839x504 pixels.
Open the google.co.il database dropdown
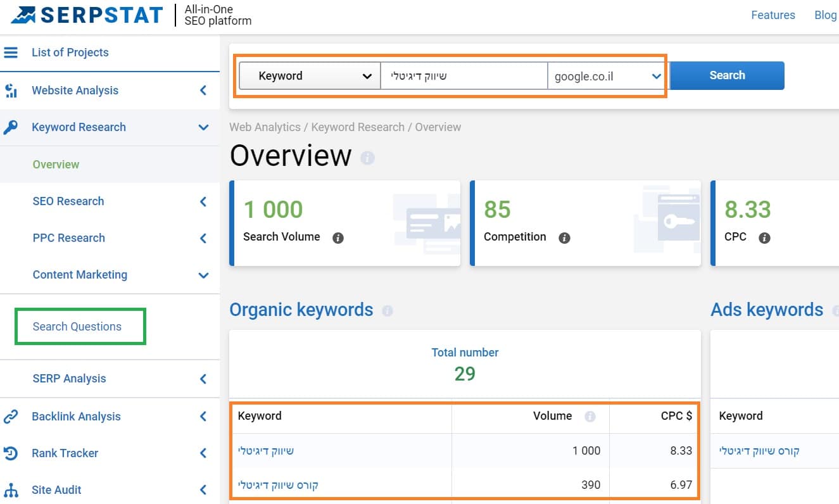[607, 76]
